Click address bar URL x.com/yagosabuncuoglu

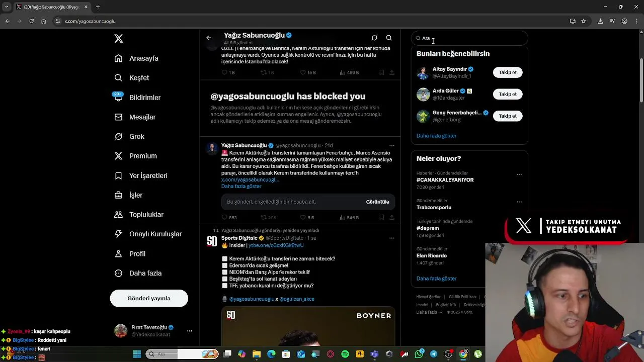pos(90,21)
